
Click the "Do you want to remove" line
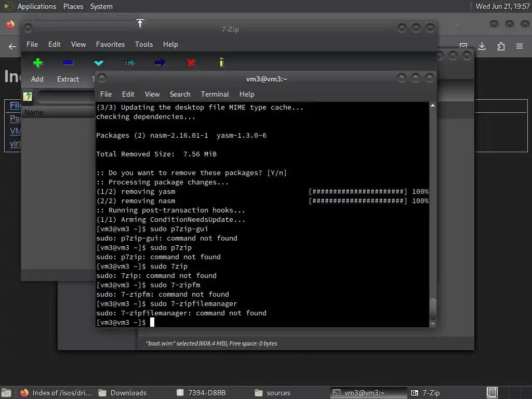point(192,173)
